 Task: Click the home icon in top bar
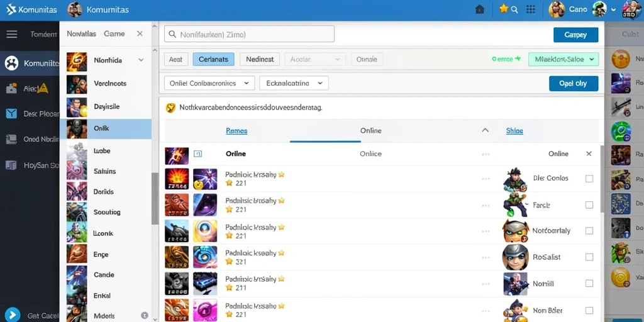point(480,9)
